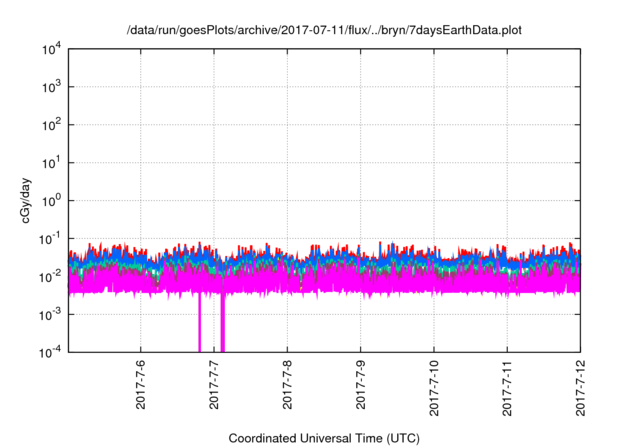Click the 2017-7-6 date tick label
The height and width of the screenshot is (448, 640).
(x=140, y=384)
